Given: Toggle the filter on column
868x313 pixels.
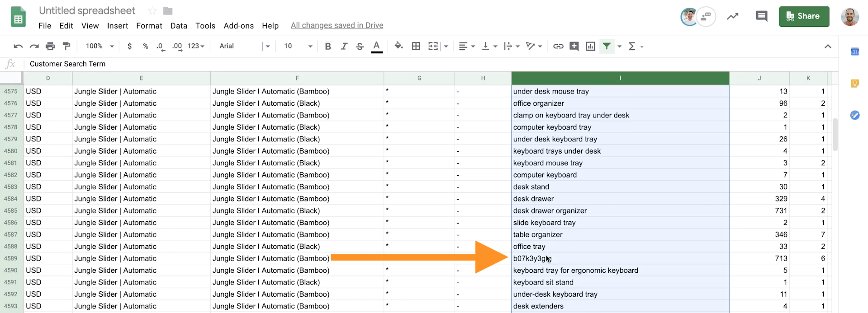Looking at the screenshot, I should tap(607, 46).
